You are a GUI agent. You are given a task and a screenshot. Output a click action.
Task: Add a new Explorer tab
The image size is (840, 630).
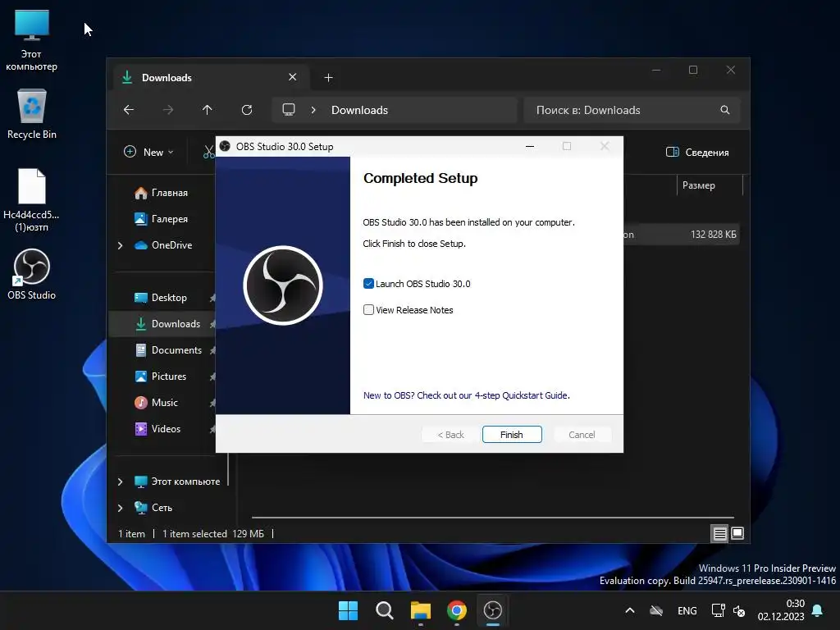pos(328,78)
